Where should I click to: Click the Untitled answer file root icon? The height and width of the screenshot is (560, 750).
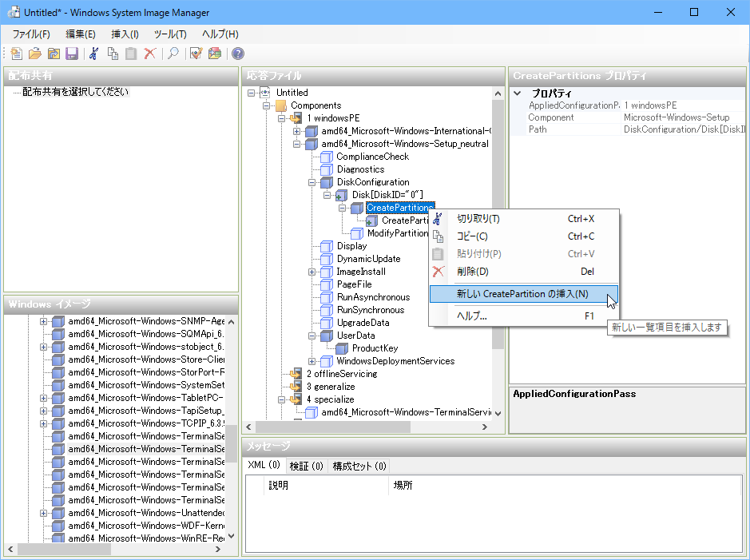265,93
